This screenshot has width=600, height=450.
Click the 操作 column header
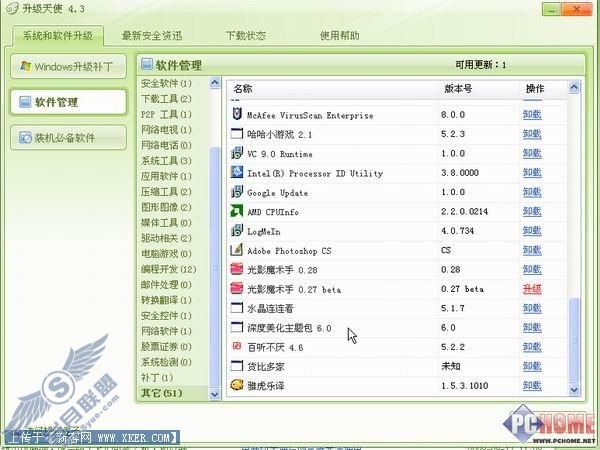coord(535,89)
